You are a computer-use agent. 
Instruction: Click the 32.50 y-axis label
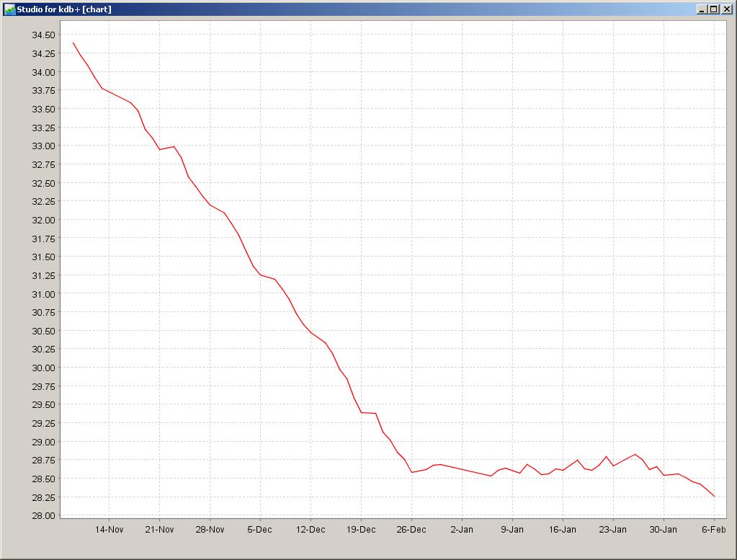click(43, 183)
